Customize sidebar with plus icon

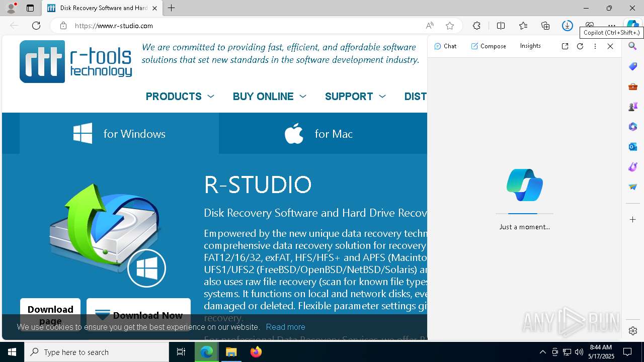[633, 220]
